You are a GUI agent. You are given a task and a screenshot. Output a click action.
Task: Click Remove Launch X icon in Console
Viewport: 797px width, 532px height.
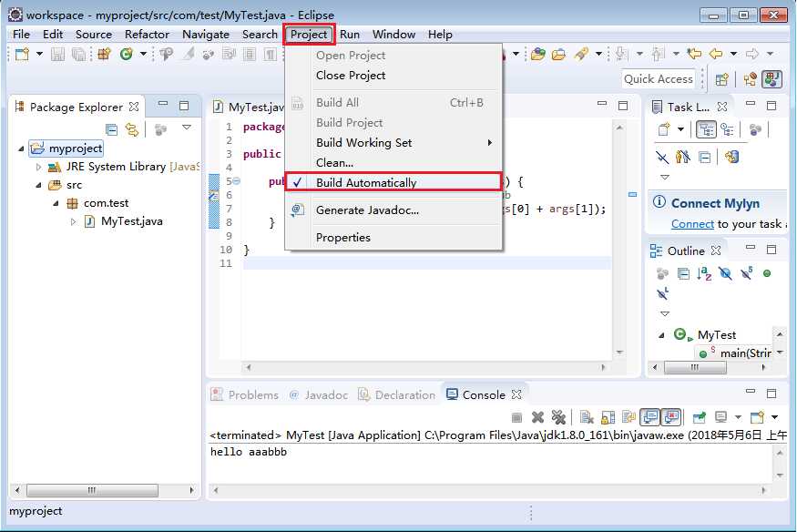pyautogui.click(x=537, y=417)
